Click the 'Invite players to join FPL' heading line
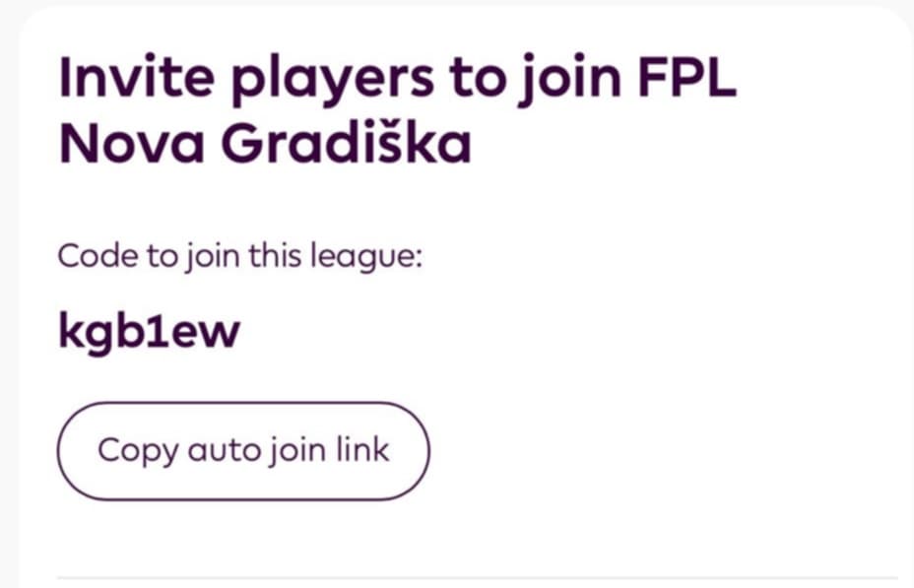 398,79
